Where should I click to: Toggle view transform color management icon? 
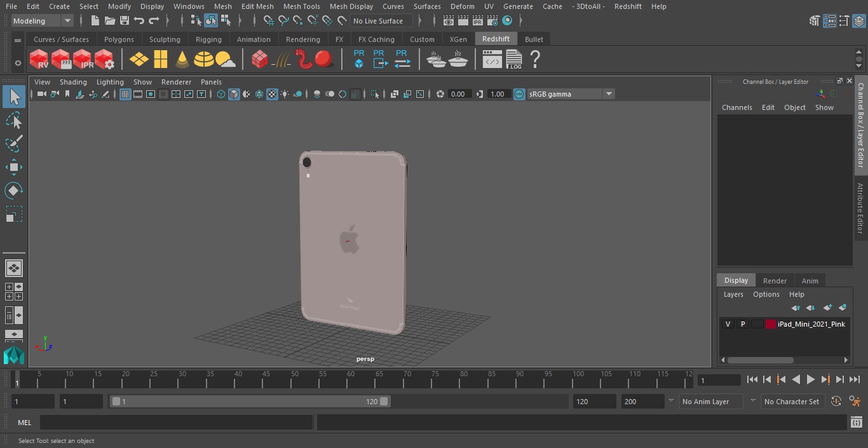(519, 94)
